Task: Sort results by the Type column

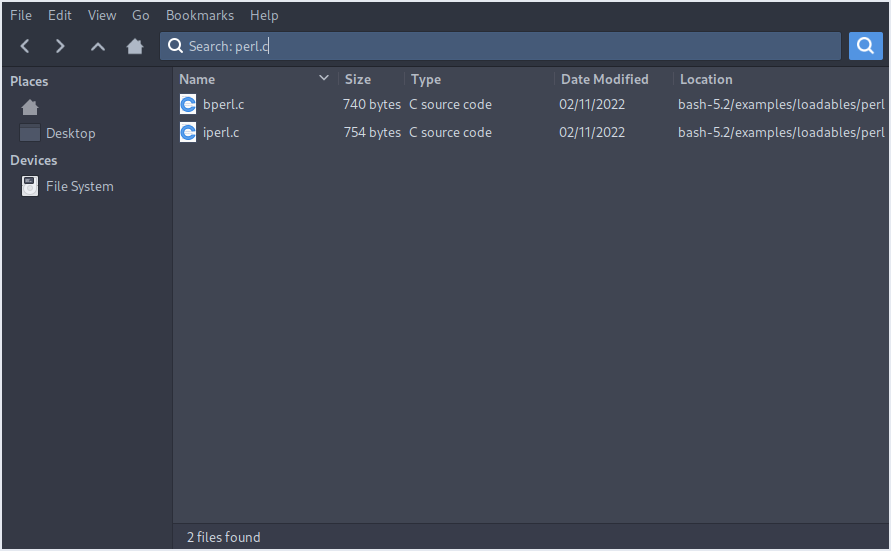Action: click(426, 80)
